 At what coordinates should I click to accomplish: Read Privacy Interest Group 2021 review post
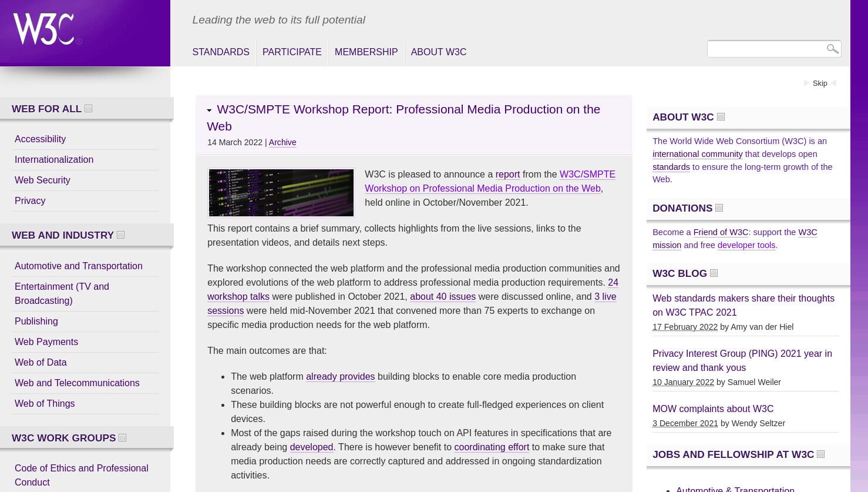tap(742, 361)
